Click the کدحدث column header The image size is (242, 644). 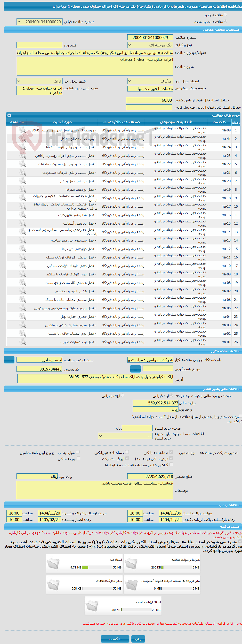[219, 122]
